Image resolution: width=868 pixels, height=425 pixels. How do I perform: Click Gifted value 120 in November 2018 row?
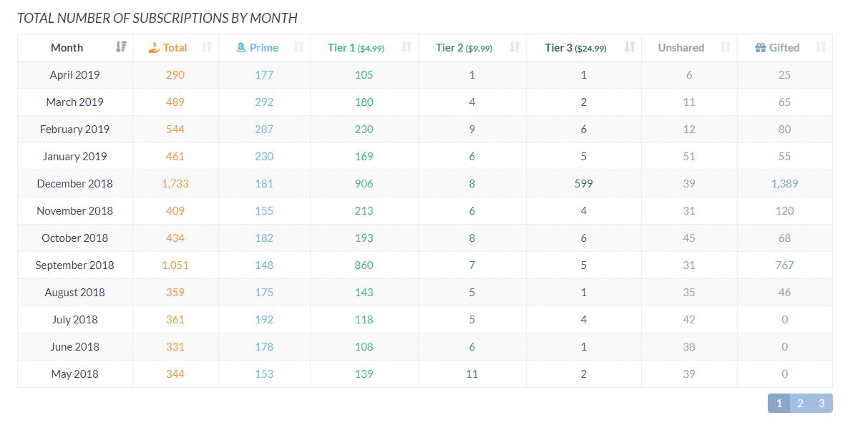pos(785,210)
